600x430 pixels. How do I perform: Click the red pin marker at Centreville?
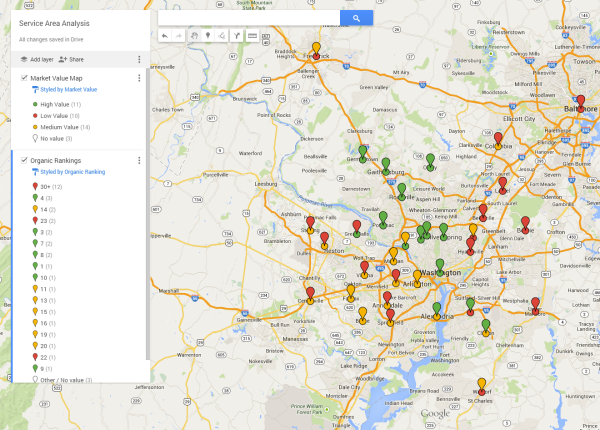(x=310, y=294)
